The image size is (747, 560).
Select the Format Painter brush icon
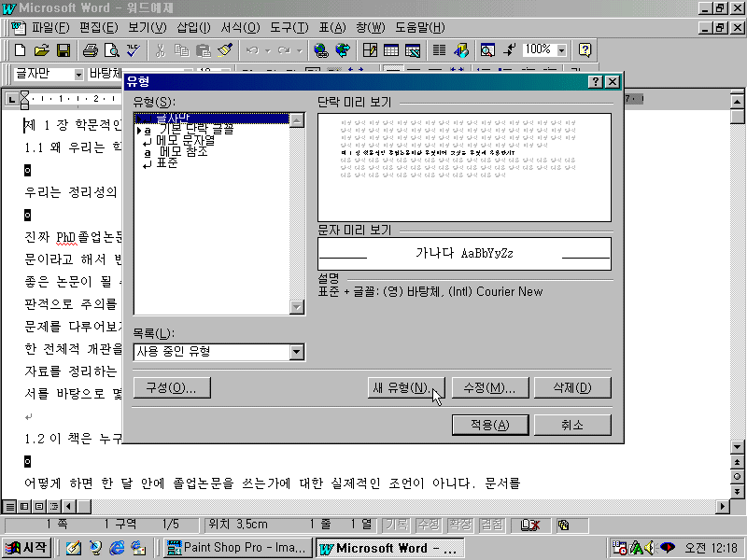pyautogui.click(x=225, y=50)
